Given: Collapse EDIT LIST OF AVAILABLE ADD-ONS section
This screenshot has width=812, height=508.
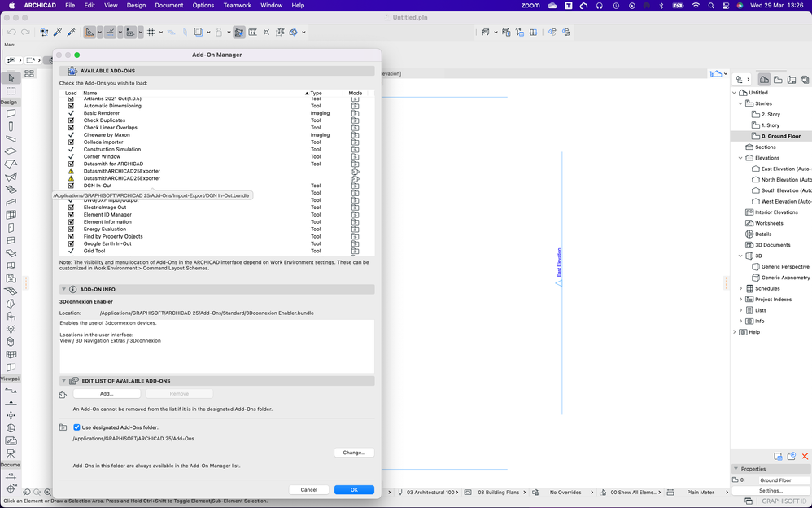Looking at the screenshot, I should (x=63, y=381).
